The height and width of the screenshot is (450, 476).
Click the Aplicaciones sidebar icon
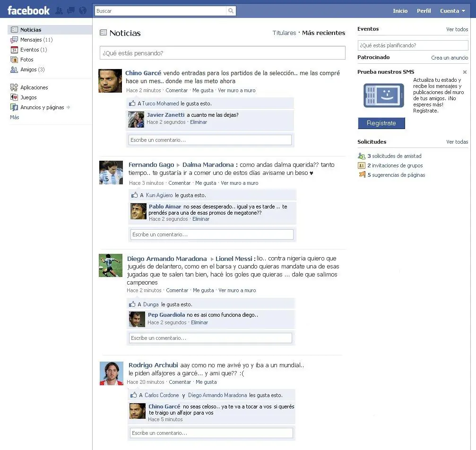pos(14,87)
